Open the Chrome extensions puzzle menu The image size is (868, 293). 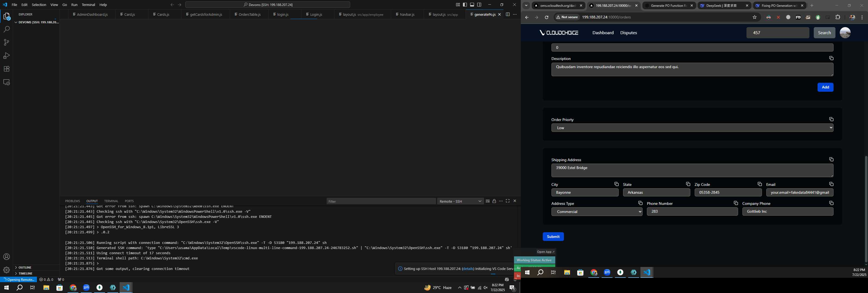[837, 17]
